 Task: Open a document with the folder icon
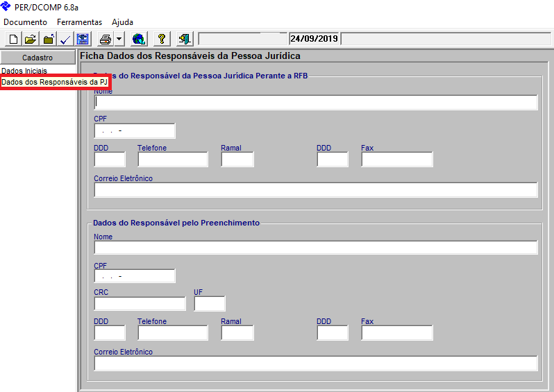click(x=31, y=39)
